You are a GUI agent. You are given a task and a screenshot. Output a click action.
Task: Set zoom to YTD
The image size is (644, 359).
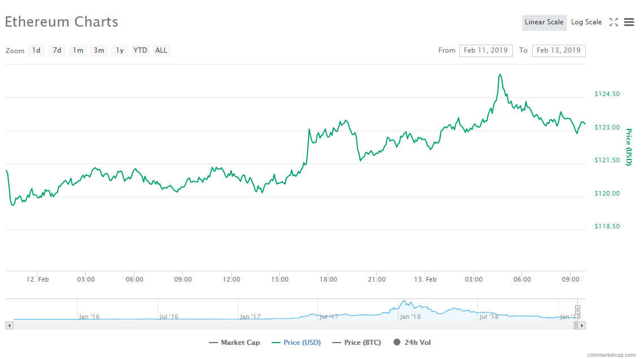[140, 50]
